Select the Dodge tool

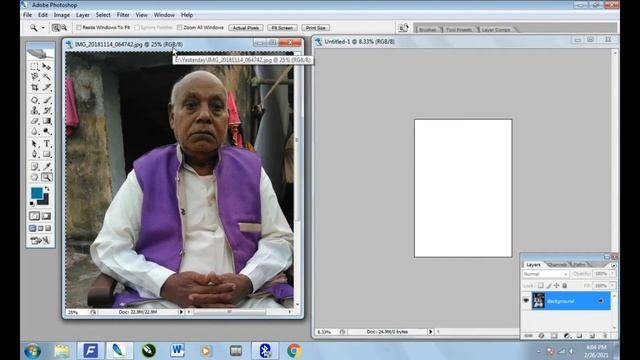[x=47, y=131]
